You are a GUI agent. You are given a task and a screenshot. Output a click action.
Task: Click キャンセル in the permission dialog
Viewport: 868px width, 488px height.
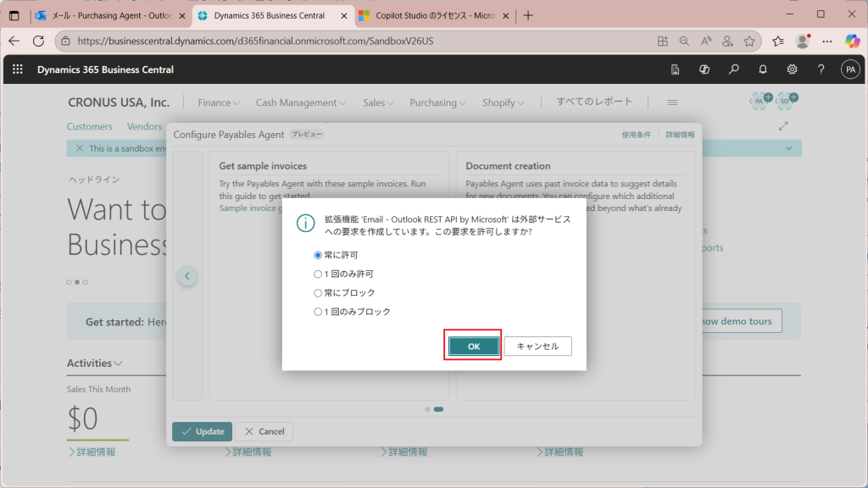(x=537, y=347)
